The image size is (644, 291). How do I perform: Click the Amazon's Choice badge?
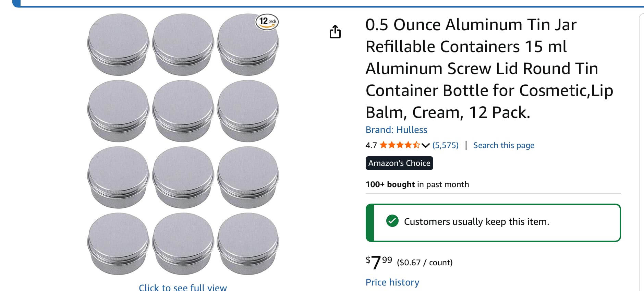pyautogui.click(x=399, y=163)
